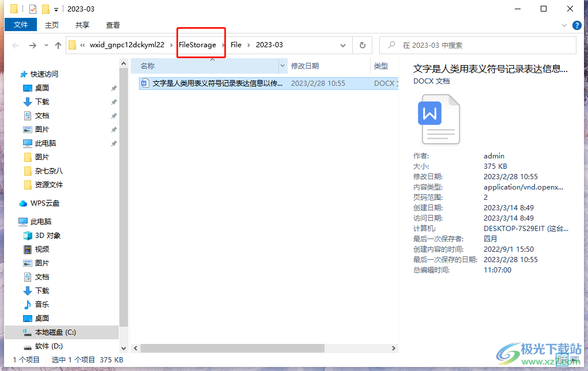588x371 pixels.
Task: Click horizontal scrollbar left arrow
Action: [x=135, y=349]
